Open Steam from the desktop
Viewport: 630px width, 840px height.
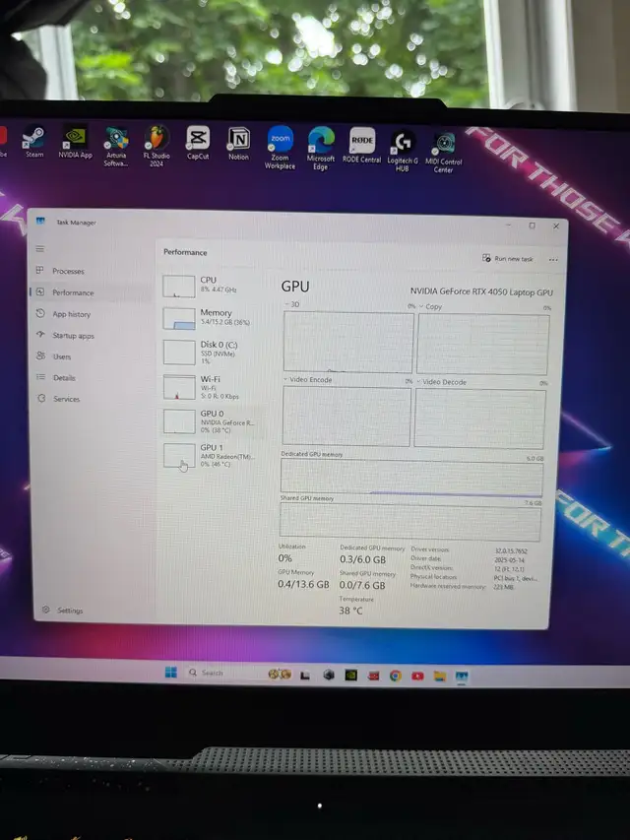coord(34,142)
